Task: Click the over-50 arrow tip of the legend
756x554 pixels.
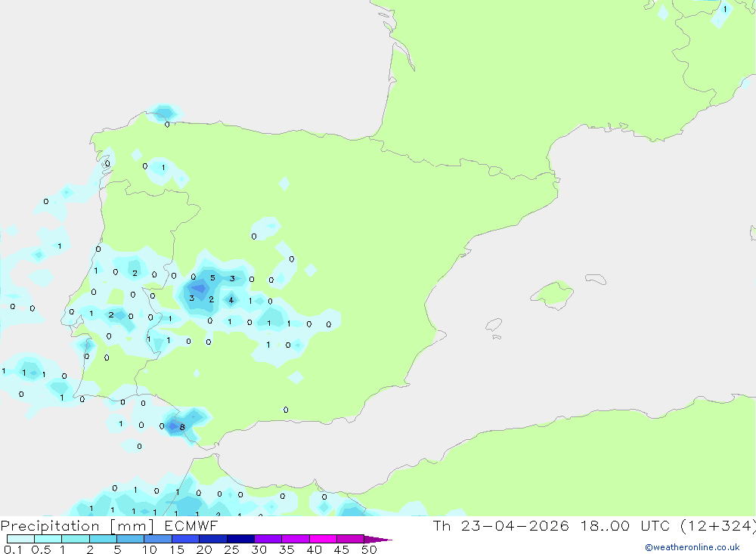Action: point(377,539)
